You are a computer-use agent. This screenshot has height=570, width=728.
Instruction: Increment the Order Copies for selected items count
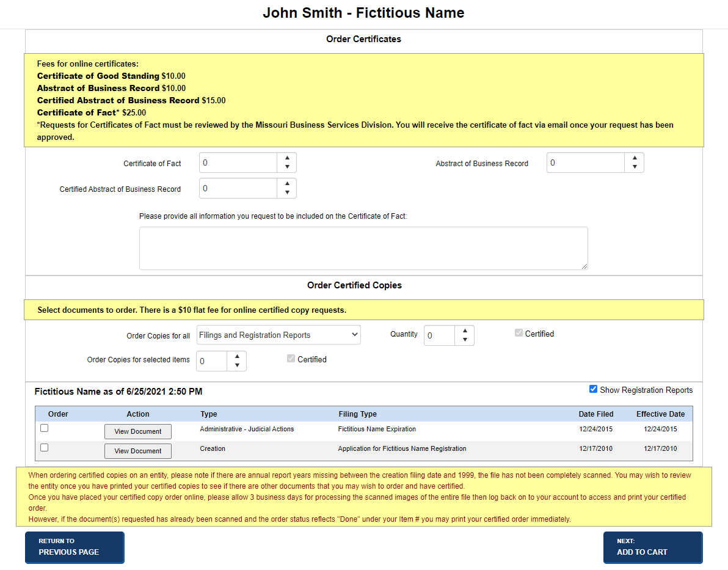point(237,357)
